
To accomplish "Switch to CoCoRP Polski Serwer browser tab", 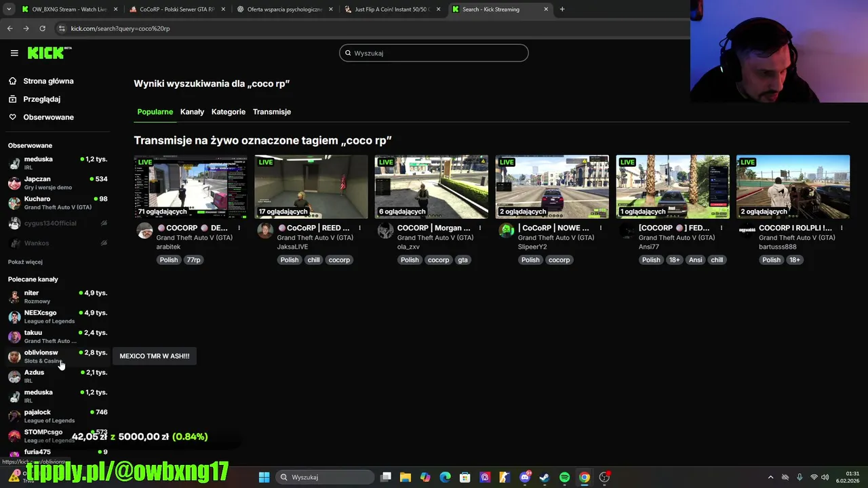I will 176,9.
